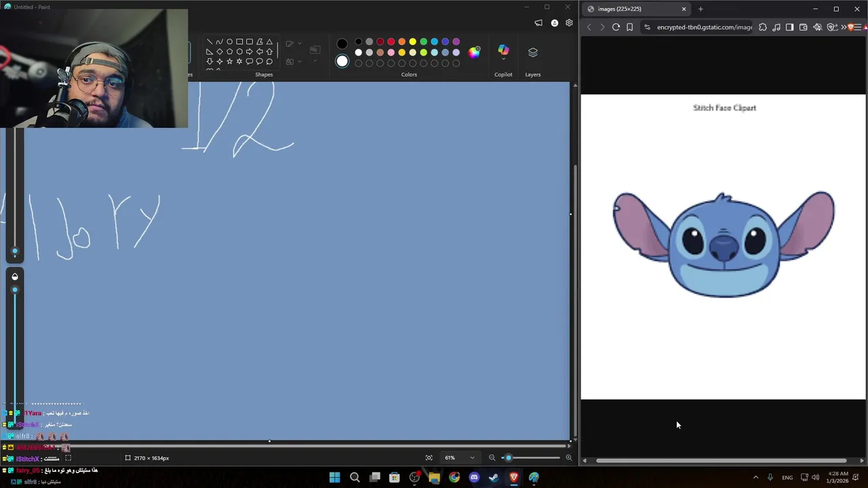Click the browser address bar URL

[x=704, y=27]
